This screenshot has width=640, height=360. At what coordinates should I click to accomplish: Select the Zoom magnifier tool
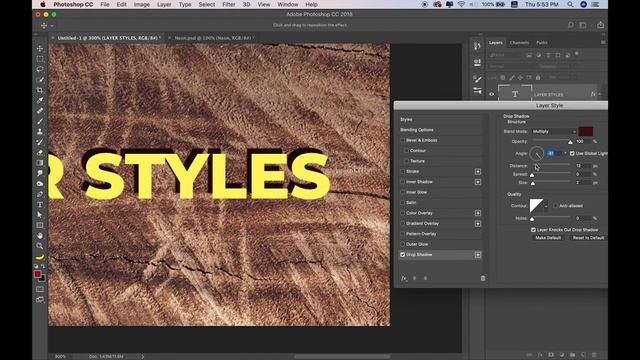pos(40,246)
